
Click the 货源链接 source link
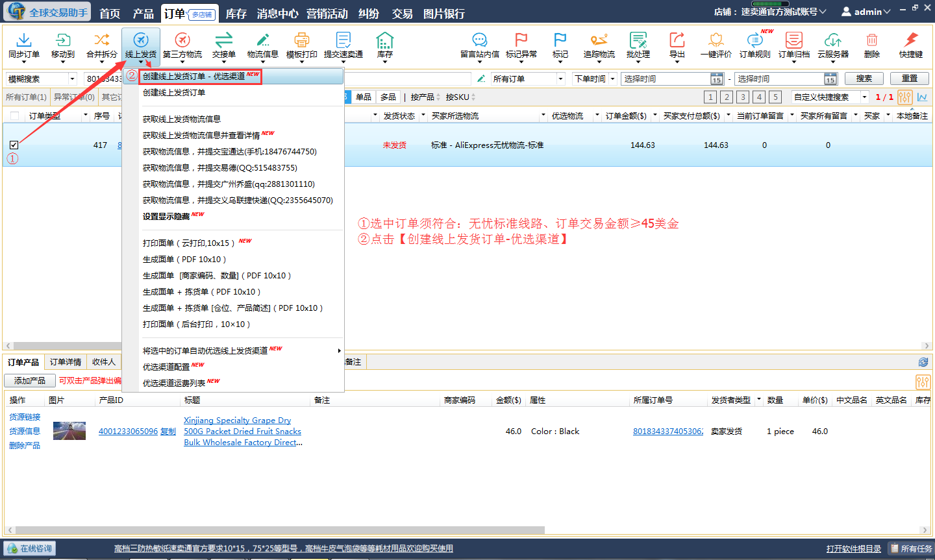(25, 417)
